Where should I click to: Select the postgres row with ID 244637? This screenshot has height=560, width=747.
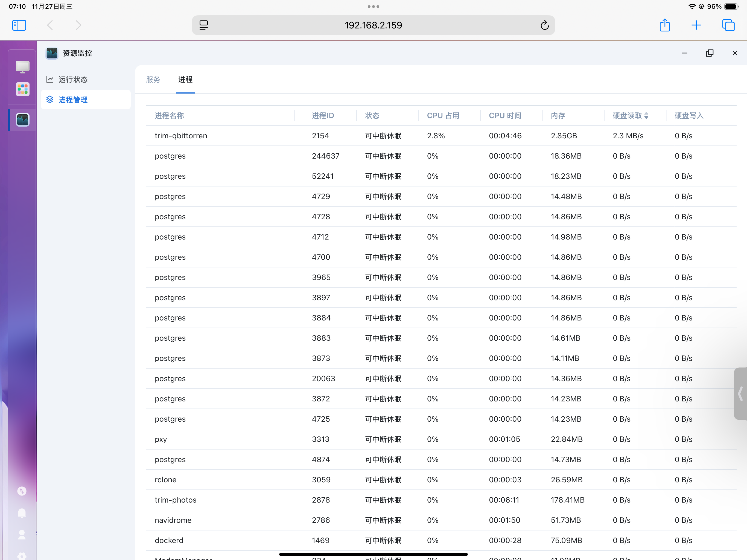tap(441, 156)
